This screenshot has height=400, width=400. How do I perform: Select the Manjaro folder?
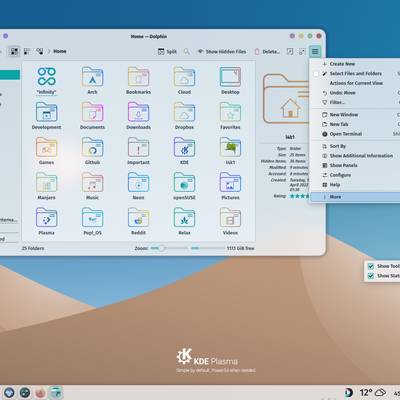(x=46, y=186)
